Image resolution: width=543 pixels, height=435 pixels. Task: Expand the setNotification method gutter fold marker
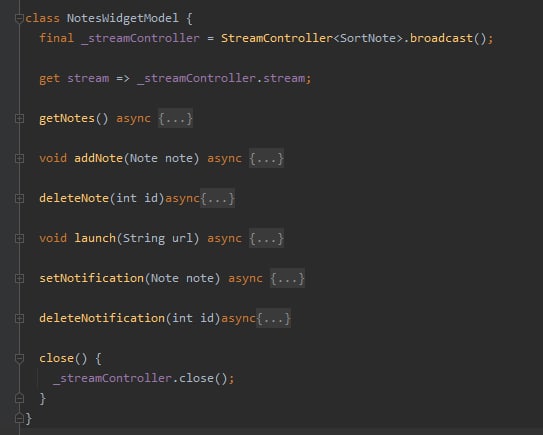(19, 278)
